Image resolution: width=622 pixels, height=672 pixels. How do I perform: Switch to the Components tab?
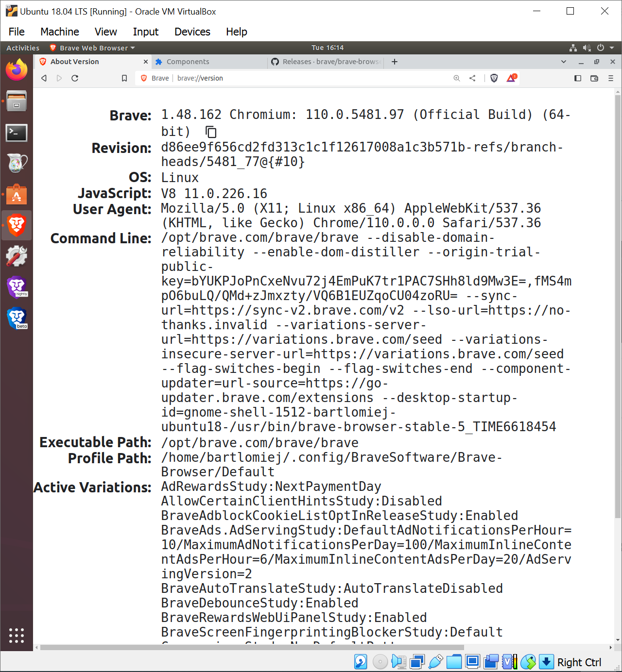(x=190, y=62)
